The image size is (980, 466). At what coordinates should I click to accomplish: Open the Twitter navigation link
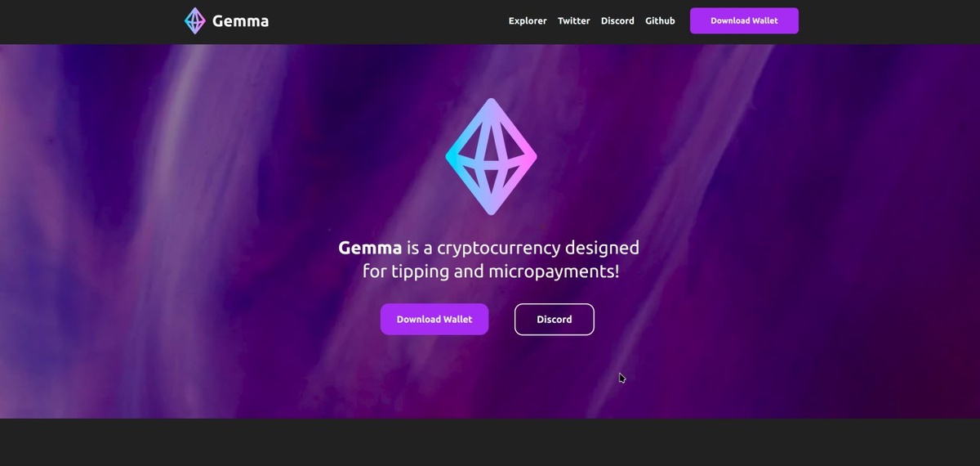(x=573, y=21)
